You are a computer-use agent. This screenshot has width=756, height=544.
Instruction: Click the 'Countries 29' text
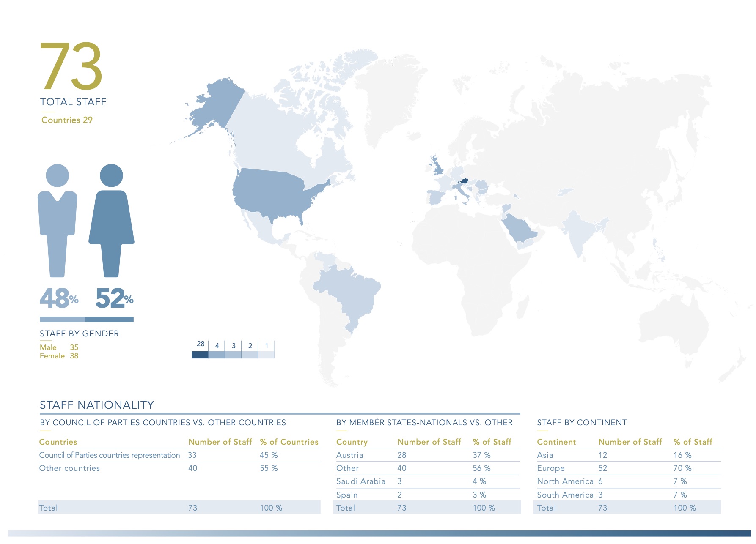[x=67, y=120]
